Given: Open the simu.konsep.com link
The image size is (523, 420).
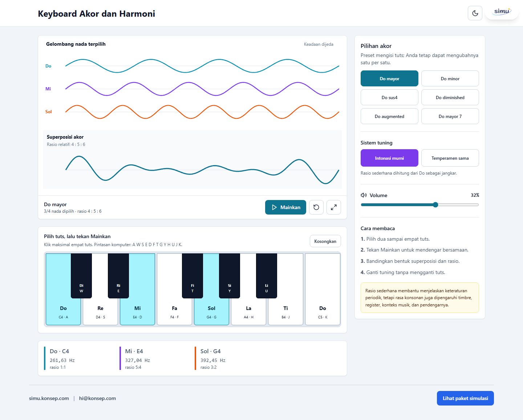Looking at the screenshot, I should coord(49,398).
